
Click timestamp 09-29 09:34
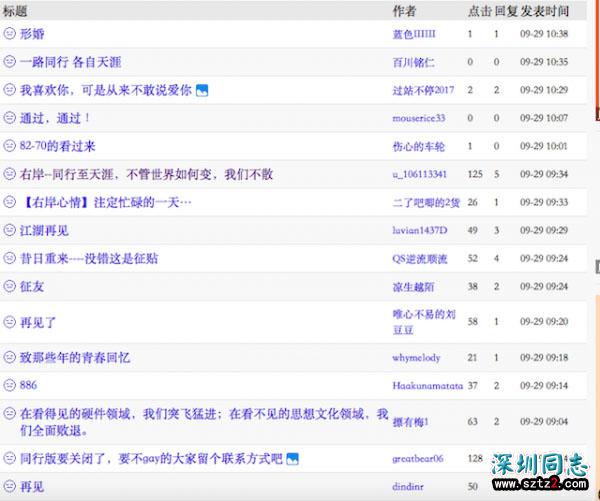pyautogui.click(x=544, y=174)
